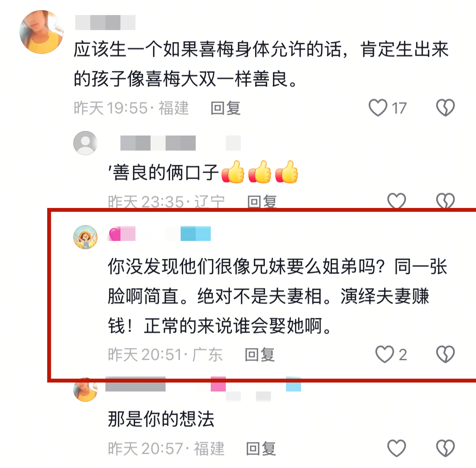Screen dimensions: 476x468
Task: Like the '那是你的想法' reply
Action: [x=397, y=448]
